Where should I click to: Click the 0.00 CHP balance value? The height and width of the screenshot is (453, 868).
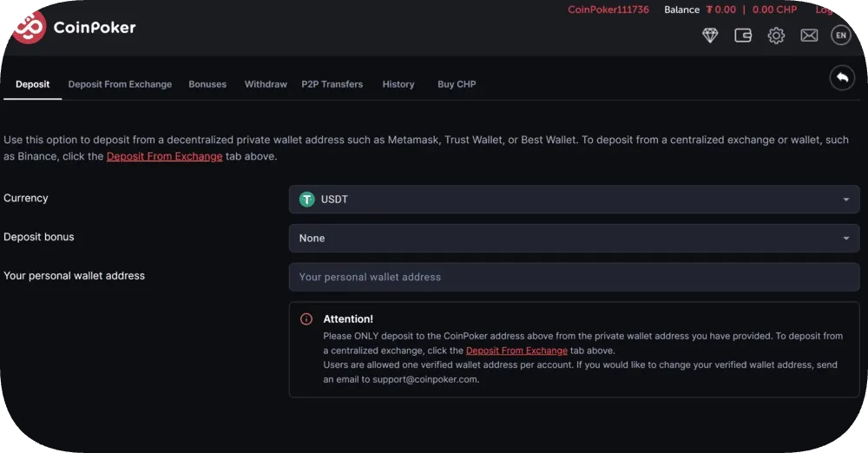point(774,10)
